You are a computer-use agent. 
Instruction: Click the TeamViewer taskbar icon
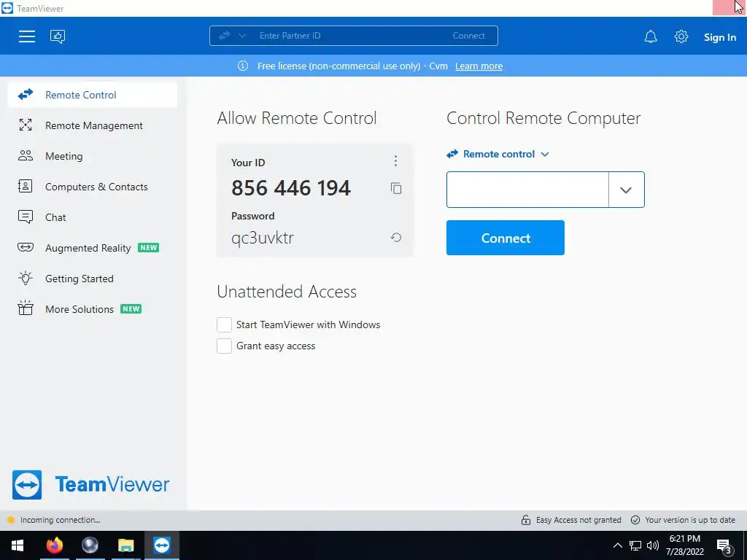point(162,545)
